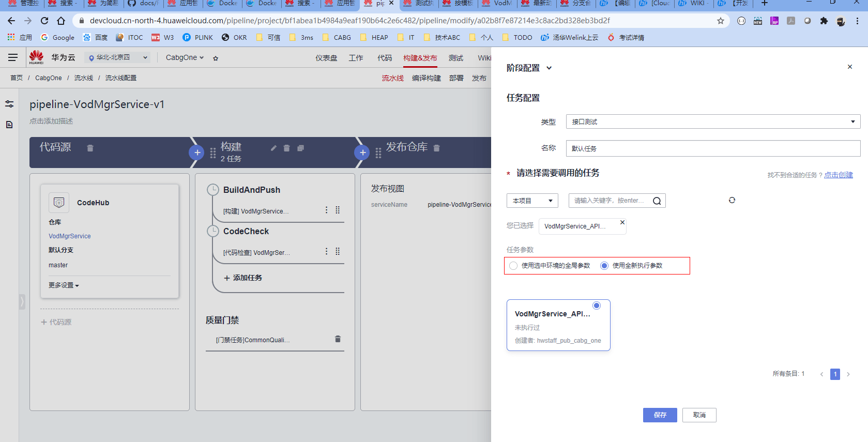Refresh the task list

coord(732,200)
